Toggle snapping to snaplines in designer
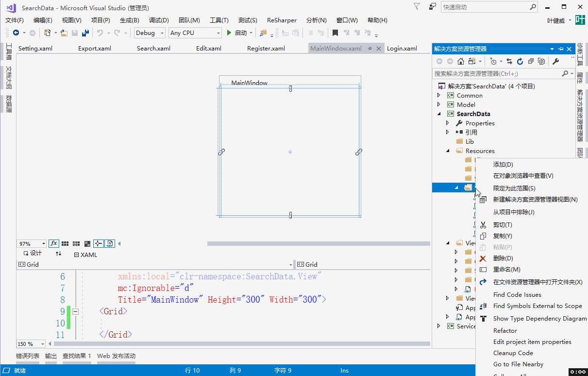This screenshot has width=588, height=376. 99,243
